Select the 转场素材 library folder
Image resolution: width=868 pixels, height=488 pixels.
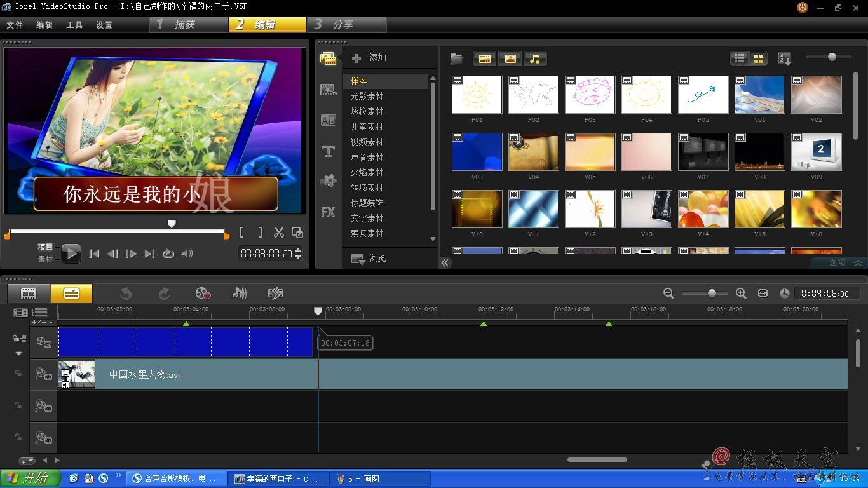click(x=367, y=187)
